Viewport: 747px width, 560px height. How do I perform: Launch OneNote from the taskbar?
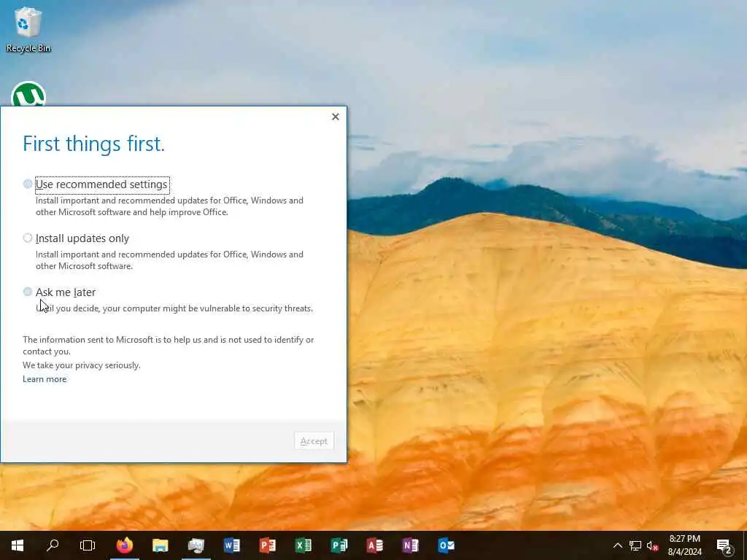pos(411,545)
